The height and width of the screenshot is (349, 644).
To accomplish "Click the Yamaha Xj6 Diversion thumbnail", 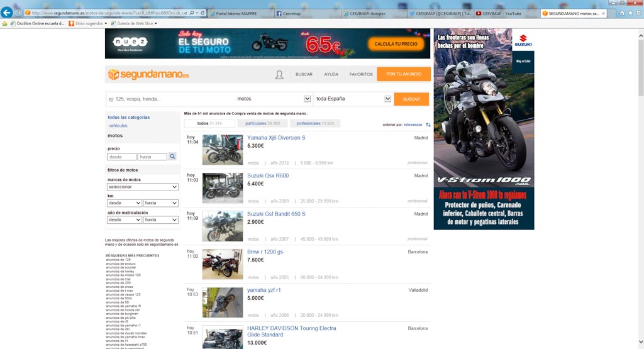I will tap(223, 150).
